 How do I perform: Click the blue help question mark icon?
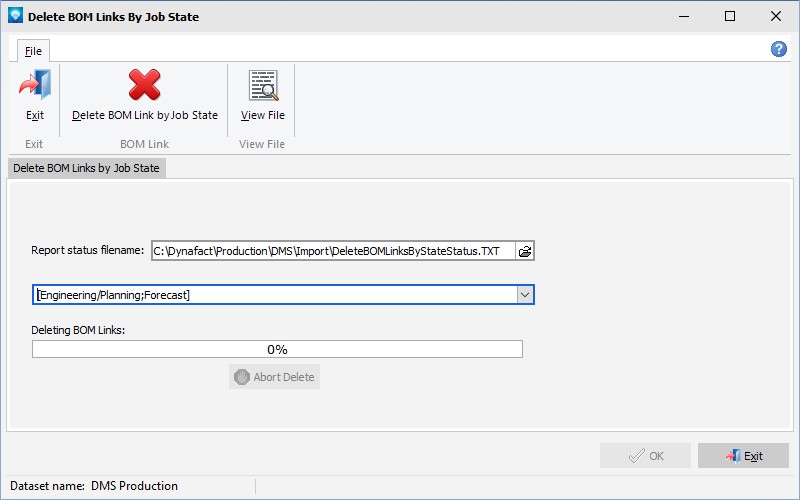779,49
